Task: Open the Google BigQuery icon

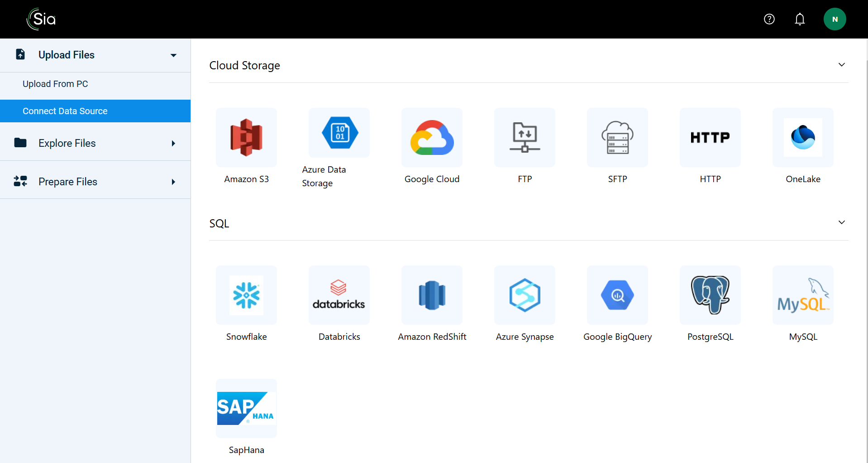Action: coord(617,295)
